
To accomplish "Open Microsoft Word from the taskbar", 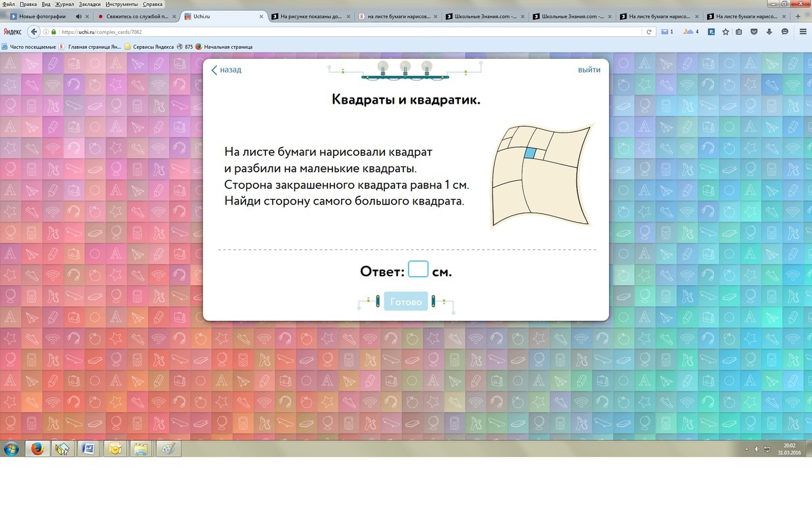I will pyautogui.click(x=87, y=448).
